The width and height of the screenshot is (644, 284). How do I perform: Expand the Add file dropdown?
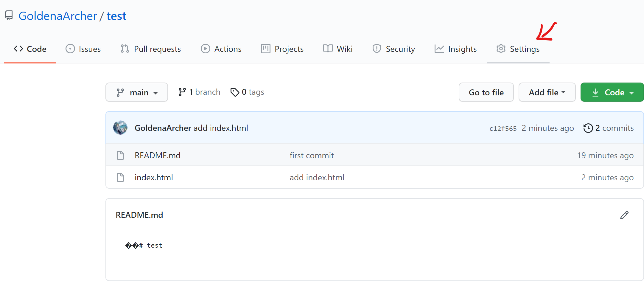tap(547, 92)
